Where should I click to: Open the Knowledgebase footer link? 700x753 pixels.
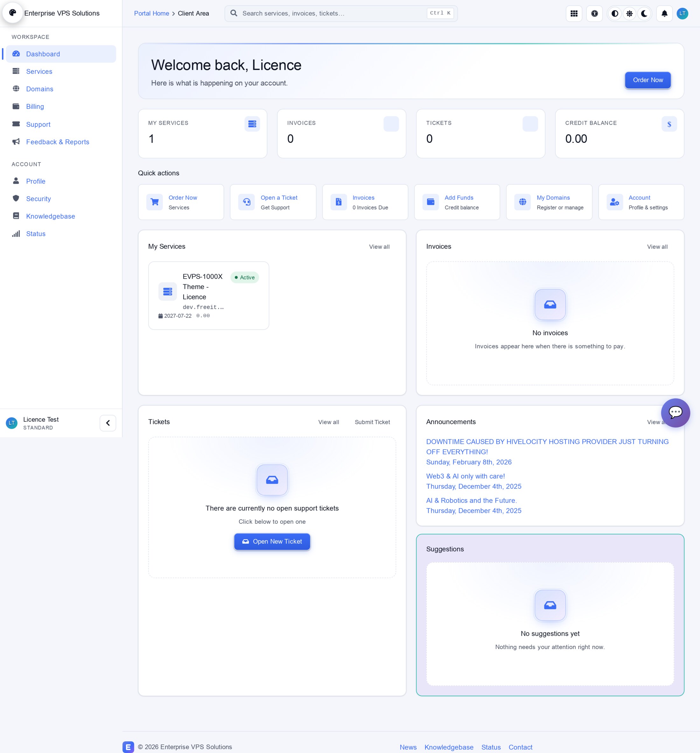tap(449, 747)
